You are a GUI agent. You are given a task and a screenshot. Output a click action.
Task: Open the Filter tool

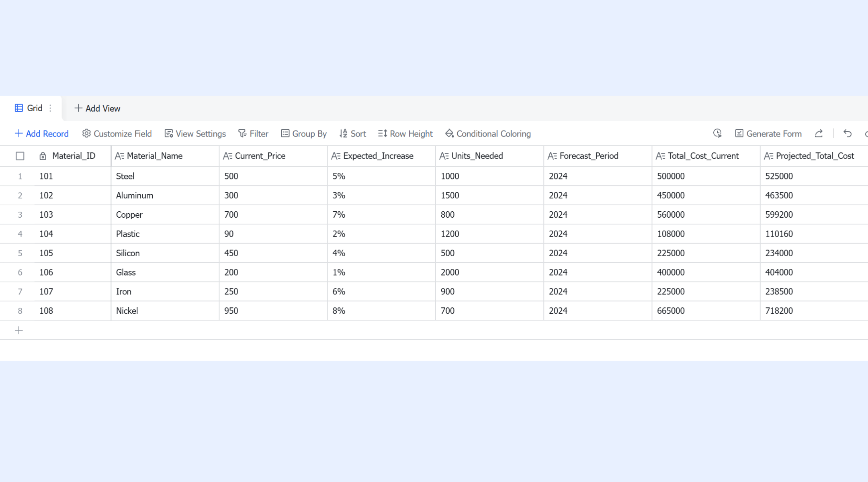pyautogui.click(x=253, y=133)
